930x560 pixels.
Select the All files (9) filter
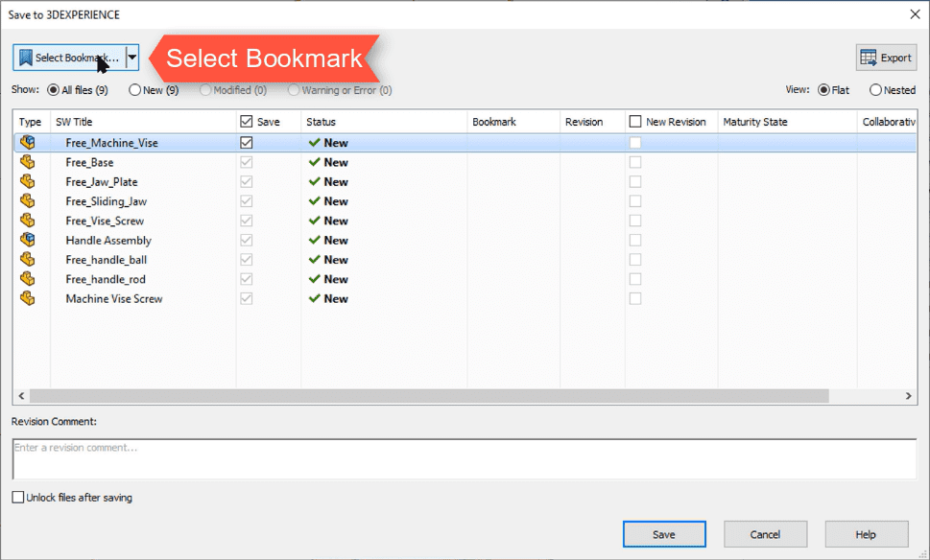point(78,90)
